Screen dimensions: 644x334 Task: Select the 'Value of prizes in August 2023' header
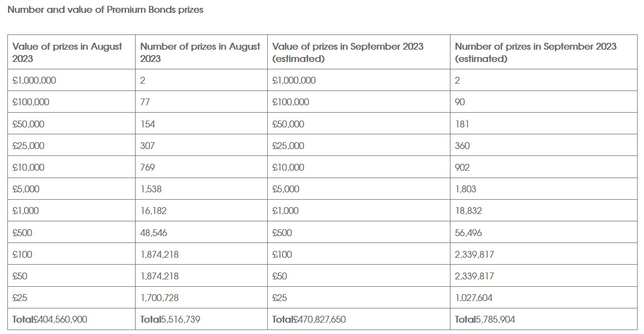(71, 52)
